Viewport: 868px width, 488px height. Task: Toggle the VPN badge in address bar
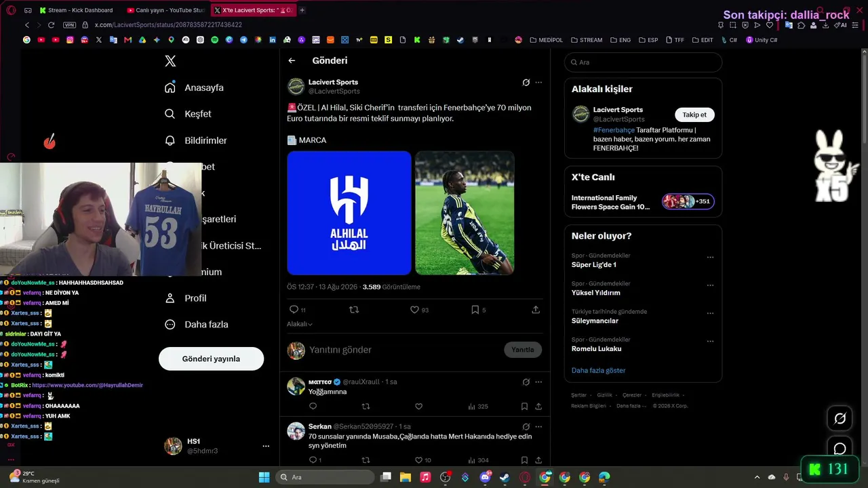[x=69, y=25]
